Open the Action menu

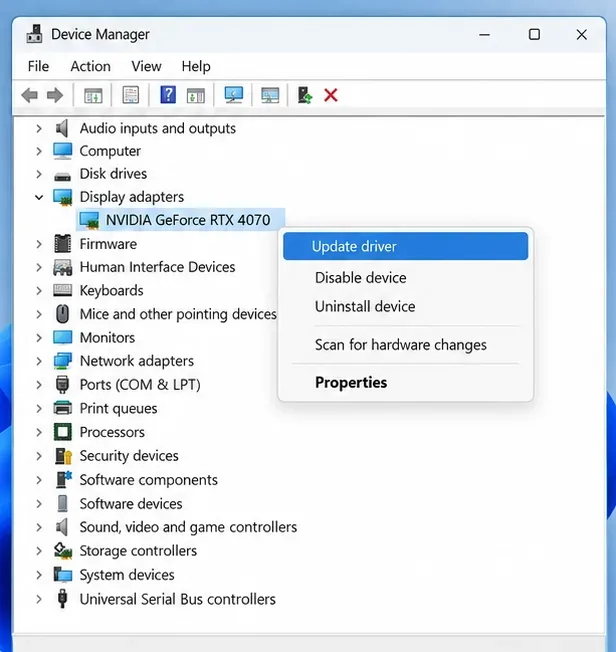pos(91,66)
